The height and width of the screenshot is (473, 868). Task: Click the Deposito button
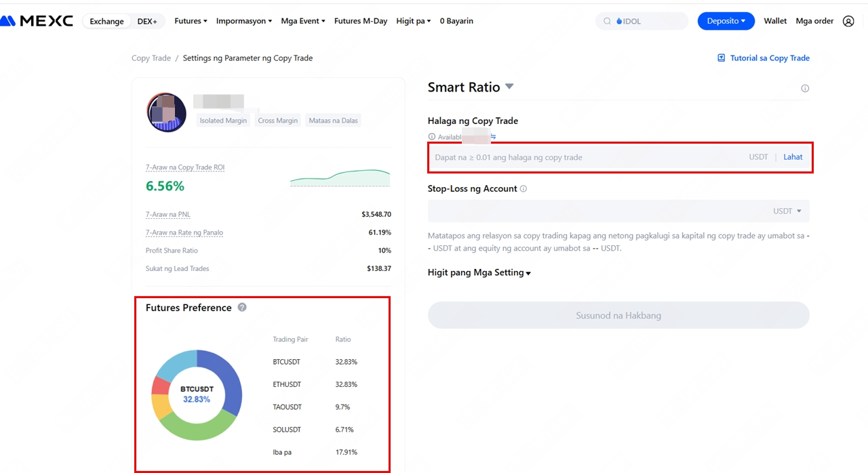point(726,21)
